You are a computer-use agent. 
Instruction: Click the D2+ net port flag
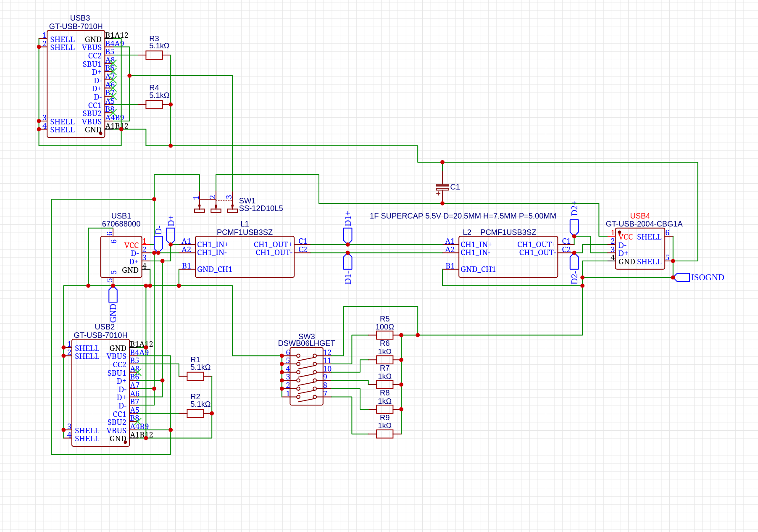(574, 227)
